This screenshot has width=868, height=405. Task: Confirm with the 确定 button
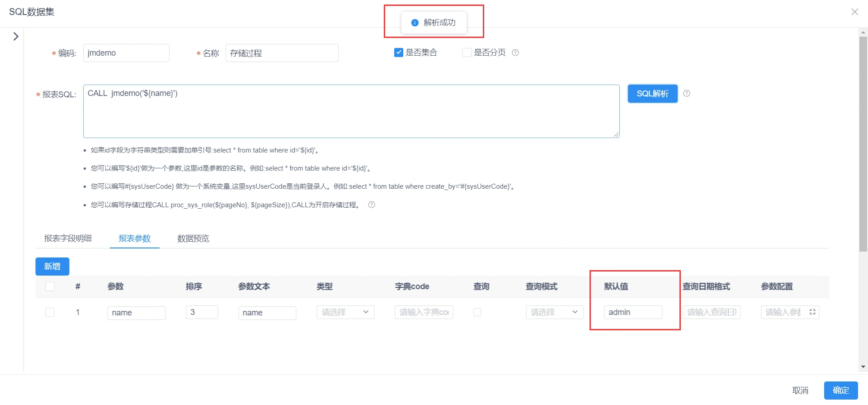(841, 391)
